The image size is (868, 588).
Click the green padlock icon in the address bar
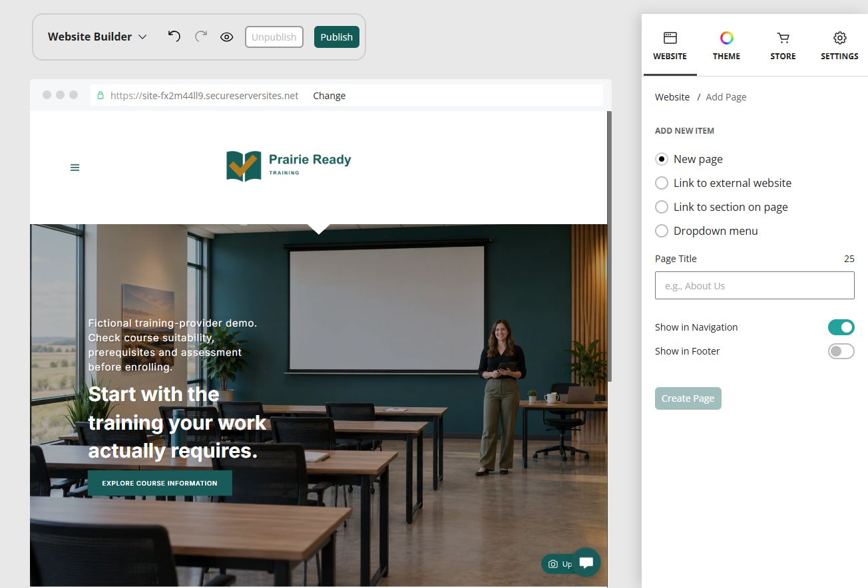tap(101, 96)
